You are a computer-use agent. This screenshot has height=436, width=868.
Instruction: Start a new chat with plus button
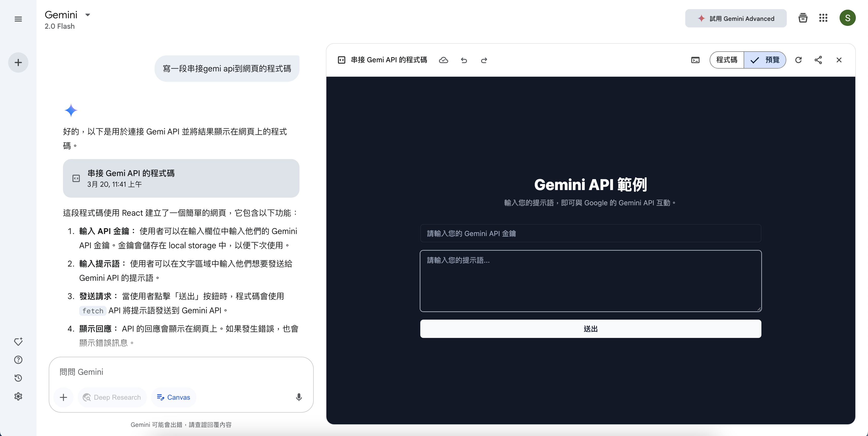tap(18, 63)
